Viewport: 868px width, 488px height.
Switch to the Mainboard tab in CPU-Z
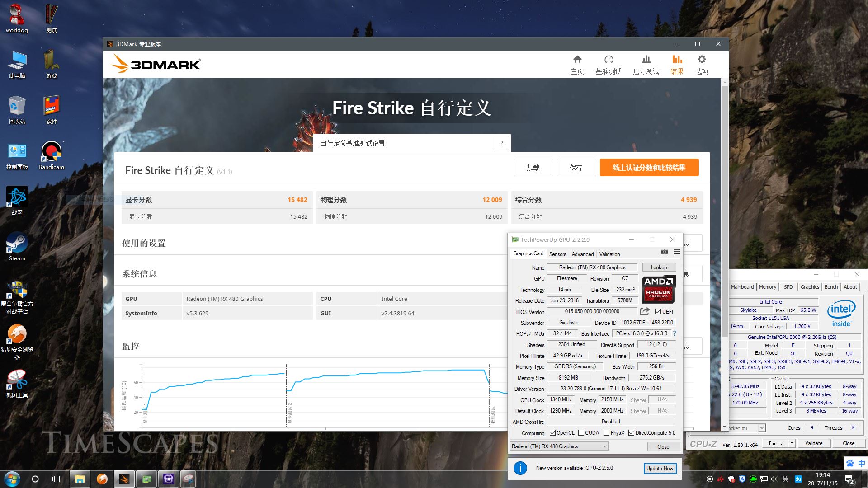[742, 287]
